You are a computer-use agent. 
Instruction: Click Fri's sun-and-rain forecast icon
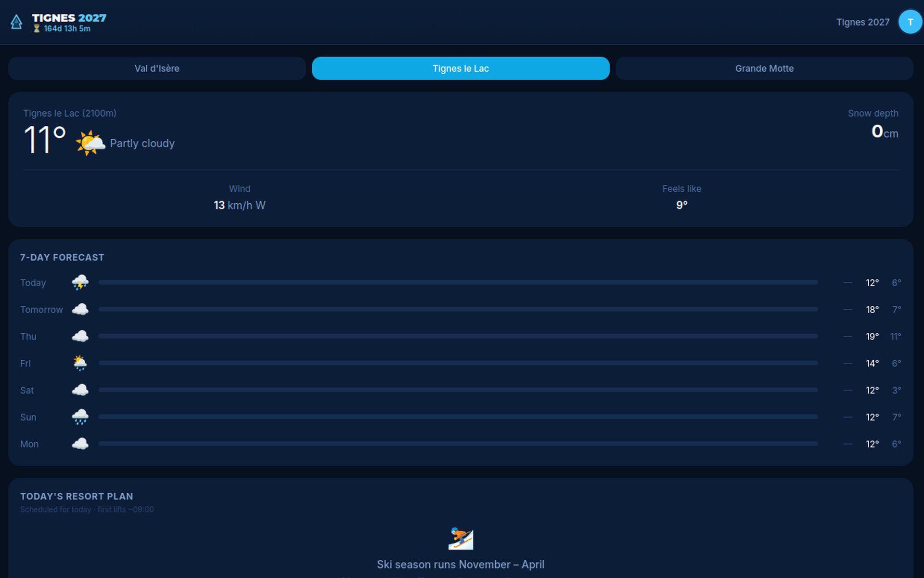[80, 363]
